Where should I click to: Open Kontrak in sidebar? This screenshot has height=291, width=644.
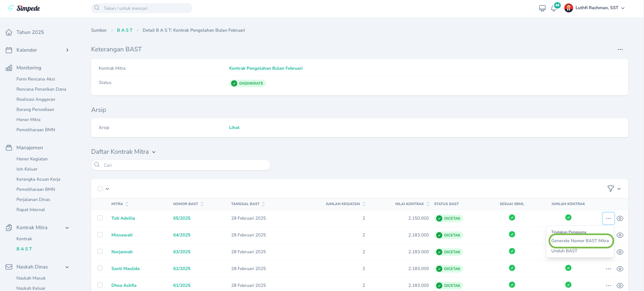pos(24,239)
